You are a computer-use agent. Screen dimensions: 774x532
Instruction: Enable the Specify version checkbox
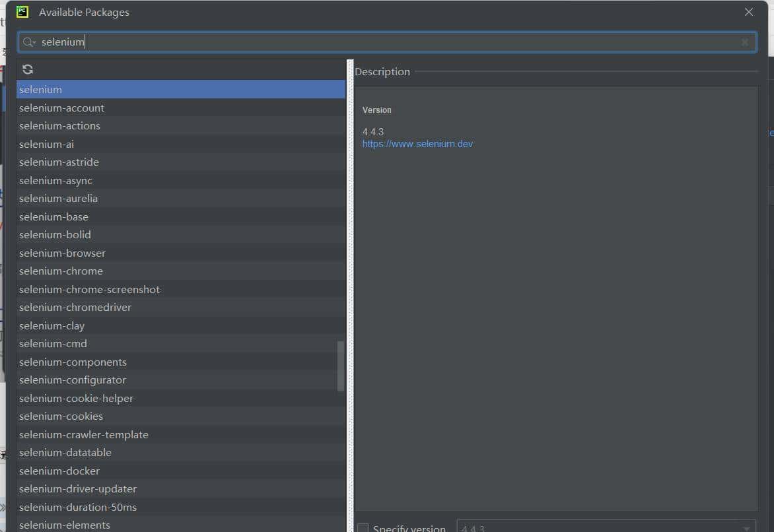pyautogui.click(x=363, y=528)
